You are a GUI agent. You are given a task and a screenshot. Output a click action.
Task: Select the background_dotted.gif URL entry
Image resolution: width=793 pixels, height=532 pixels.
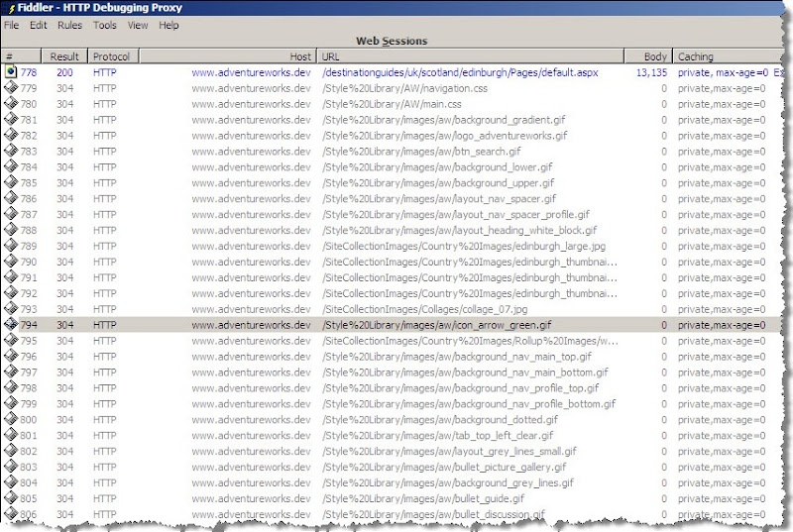point(440,419)
